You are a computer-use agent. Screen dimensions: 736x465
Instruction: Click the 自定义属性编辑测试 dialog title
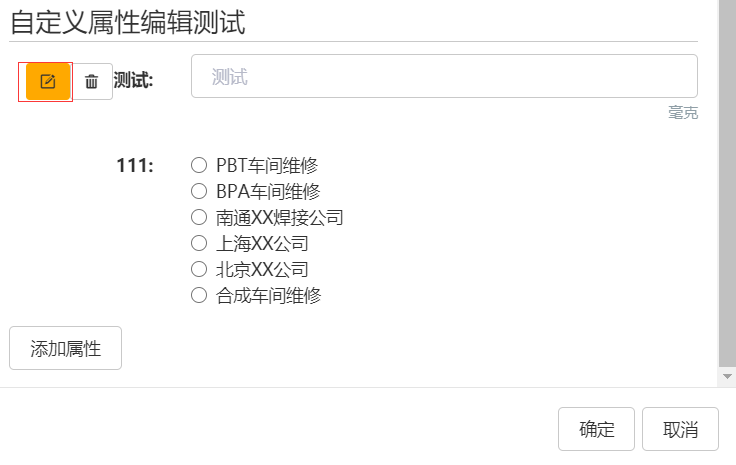click(128, 22)
